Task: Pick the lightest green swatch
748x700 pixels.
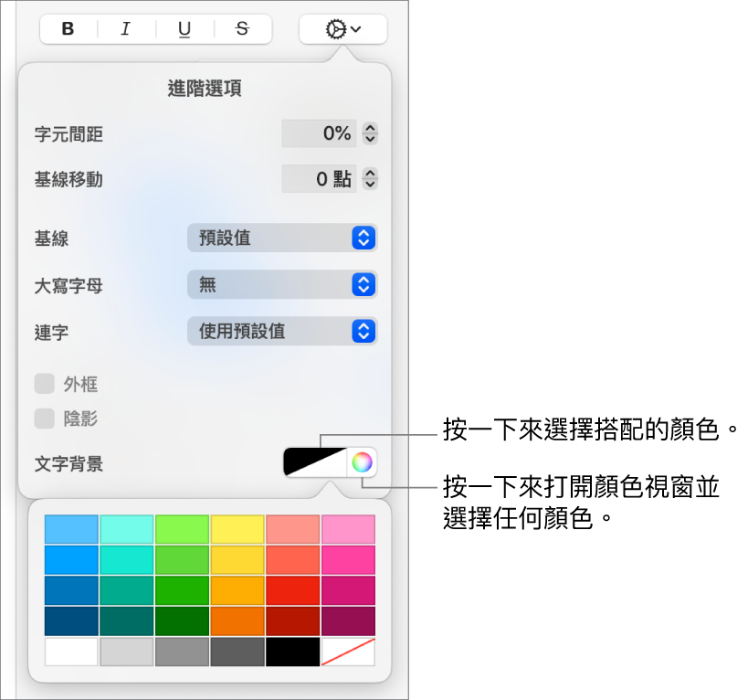Action: [x=183, y=529]
